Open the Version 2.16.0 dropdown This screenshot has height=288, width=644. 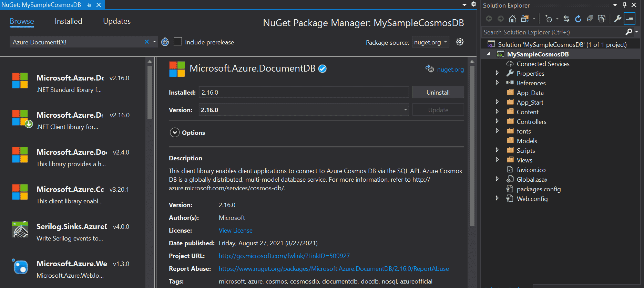(x=406, y=110)
